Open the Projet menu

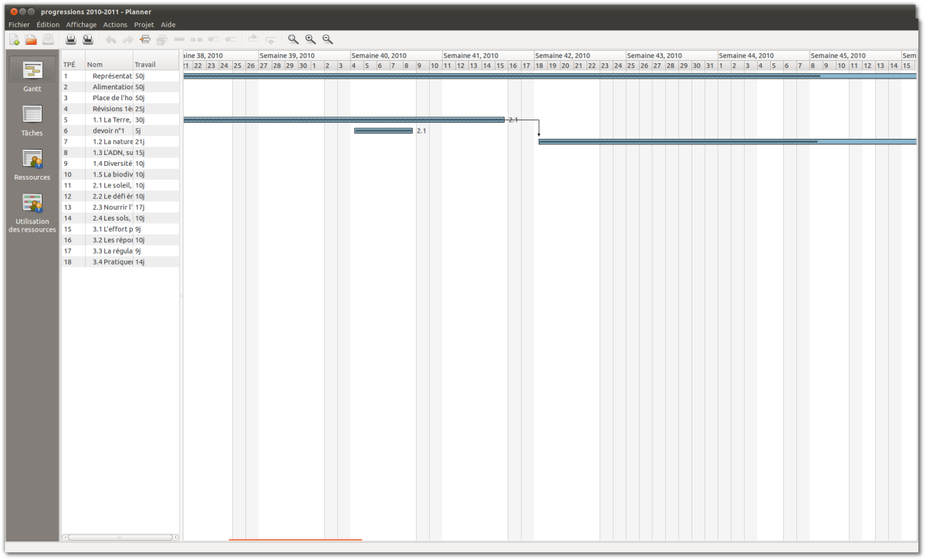[x=144, y=25]
